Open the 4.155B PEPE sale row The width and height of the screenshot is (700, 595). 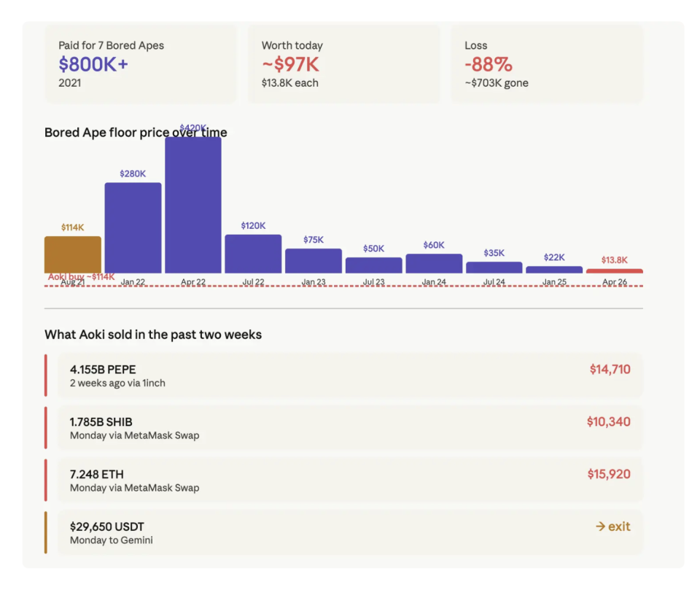tap(350, 376)
